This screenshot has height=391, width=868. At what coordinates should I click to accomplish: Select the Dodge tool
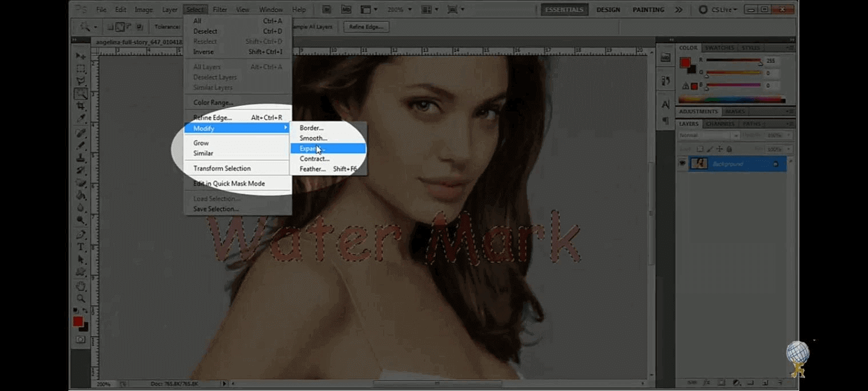pos(81,220)
